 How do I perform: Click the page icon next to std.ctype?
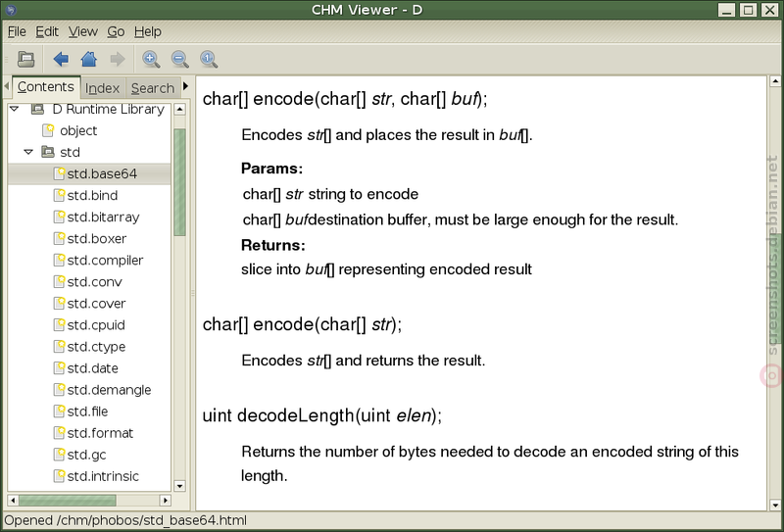[59, 347]
